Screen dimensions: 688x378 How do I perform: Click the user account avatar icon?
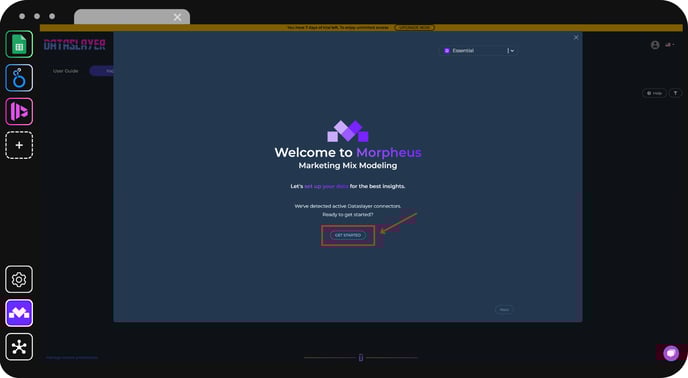pos(655,45)
